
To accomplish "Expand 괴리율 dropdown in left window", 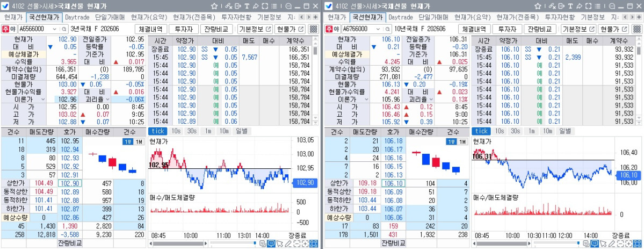I will [x=107, y=99].
